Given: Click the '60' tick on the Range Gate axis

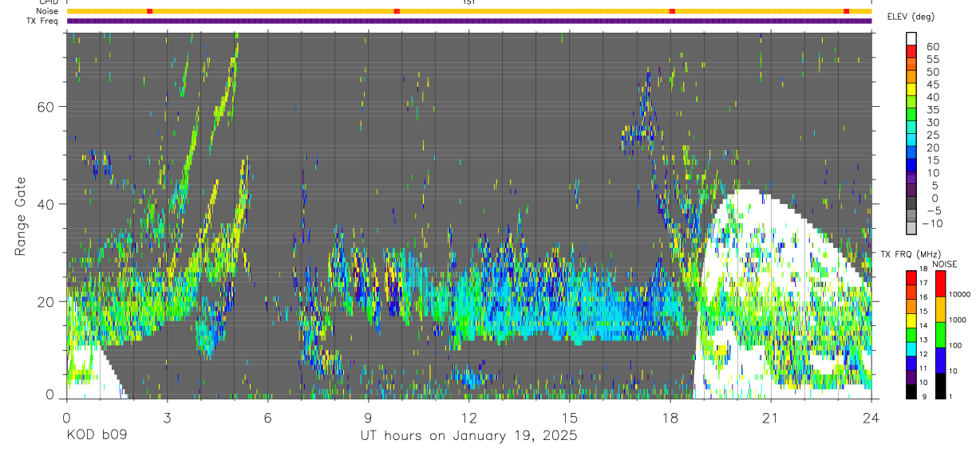Looking at the screenshot, I should tap(47, 107).
